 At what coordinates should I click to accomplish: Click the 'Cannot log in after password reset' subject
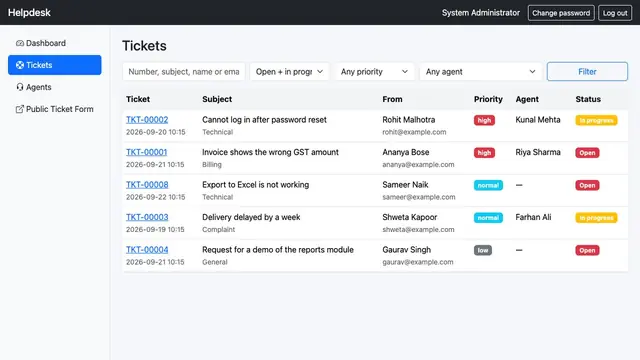264,120
